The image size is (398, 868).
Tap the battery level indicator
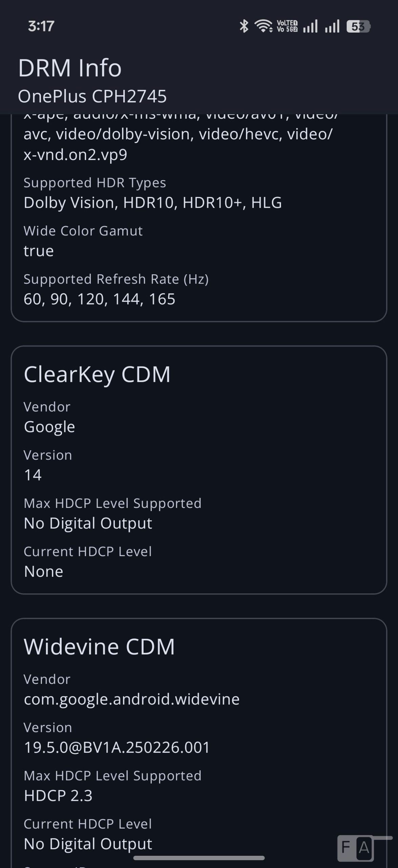pyautogui.click(x=358, y=26)
